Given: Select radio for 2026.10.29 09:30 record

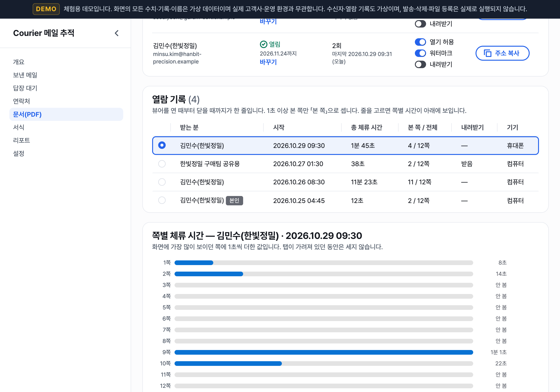Looking at the screenshot, I should point(162,145).
